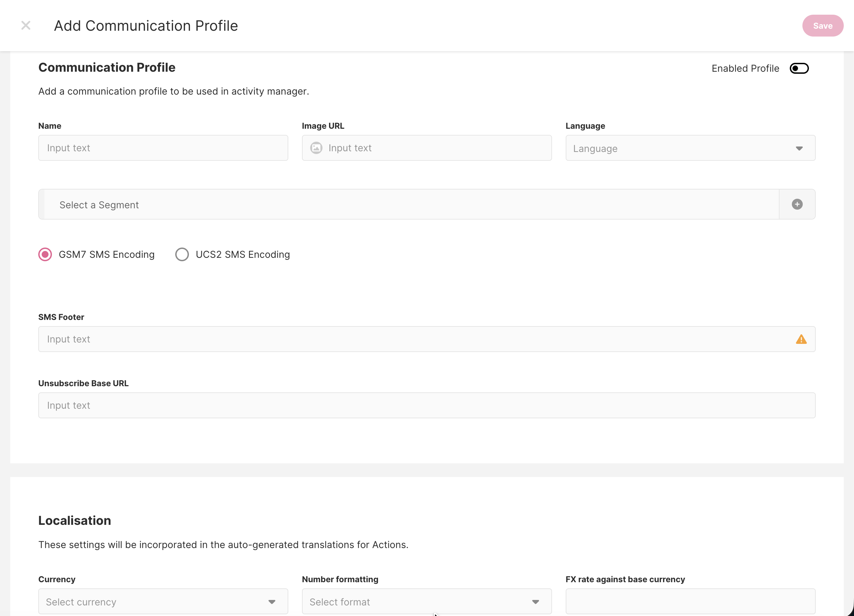Click the SMS Footer warning triangle icon
The image size is (854, 616).
tap(801, 339)
